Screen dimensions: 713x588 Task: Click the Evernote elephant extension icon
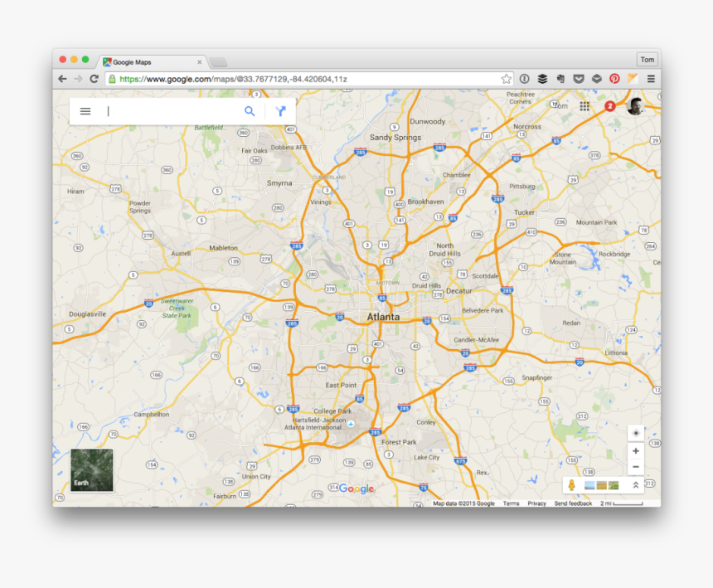(x=560, y=79)
